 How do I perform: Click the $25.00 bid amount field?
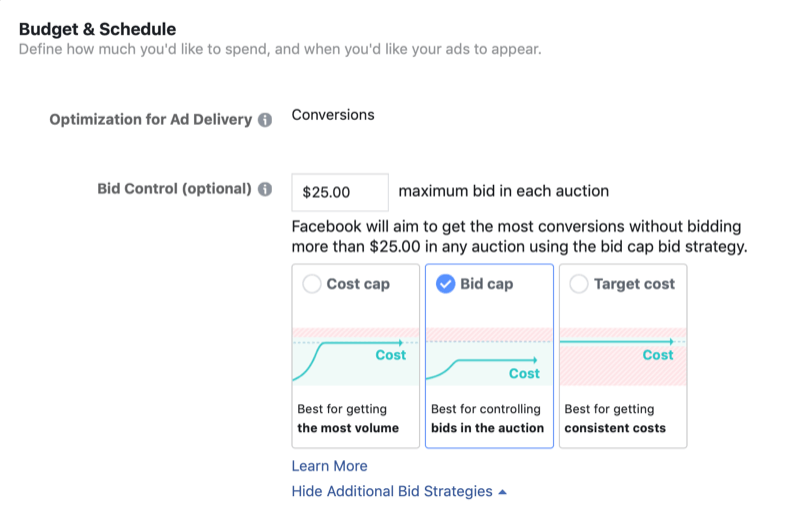pos(339,192)
